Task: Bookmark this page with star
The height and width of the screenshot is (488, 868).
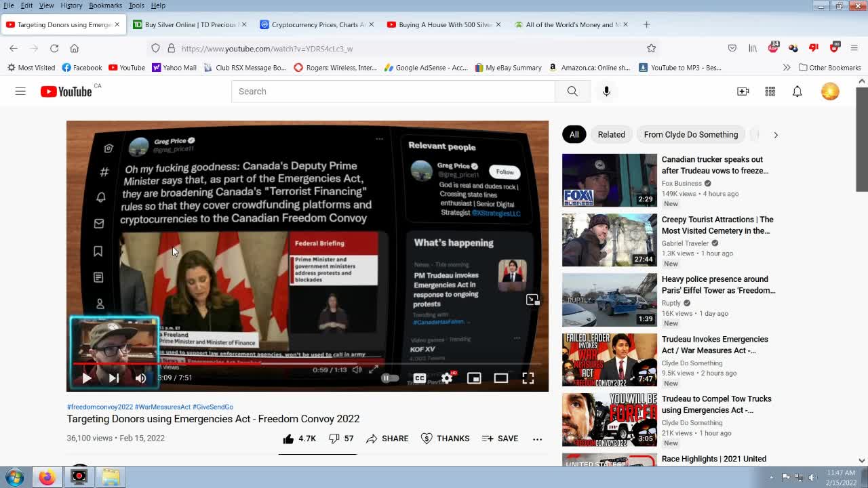Action: point(651,48)
